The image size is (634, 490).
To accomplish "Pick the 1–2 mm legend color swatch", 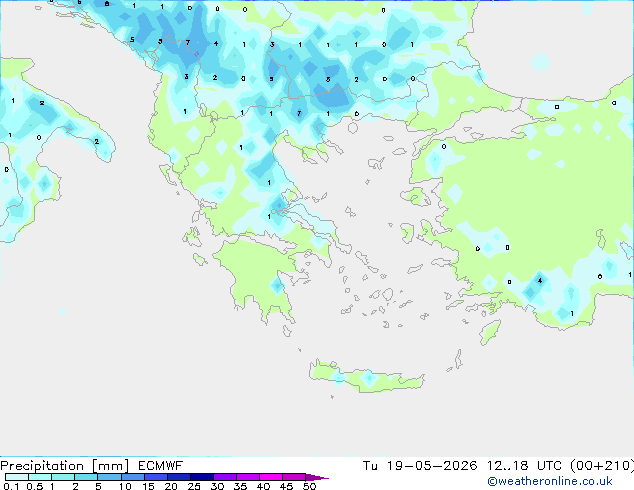I will [63, 477].
